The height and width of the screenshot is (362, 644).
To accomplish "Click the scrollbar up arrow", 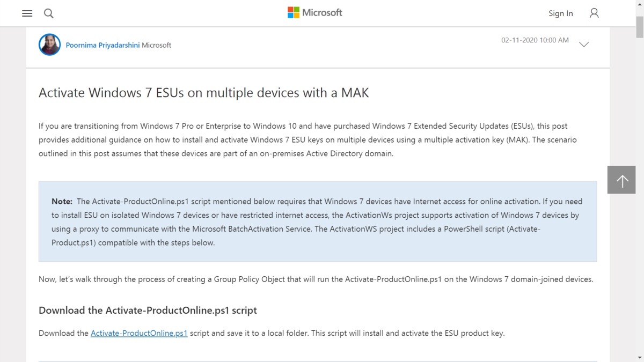I will 640,4.
